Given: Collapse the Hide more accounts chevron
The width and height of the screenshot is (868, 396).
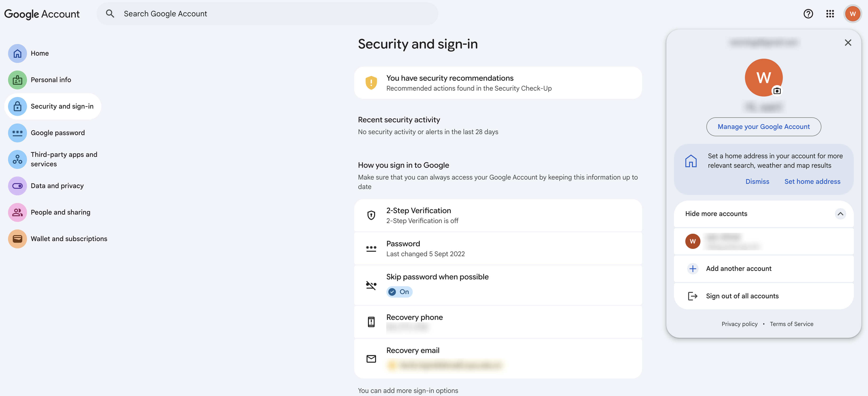Looking at the screenshot, I should (x=840, y=214).
